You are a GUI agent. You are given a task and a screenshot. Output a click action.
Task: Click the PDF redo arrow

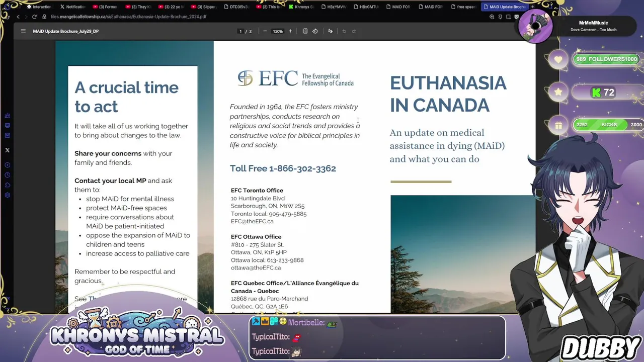pos(354,31)
